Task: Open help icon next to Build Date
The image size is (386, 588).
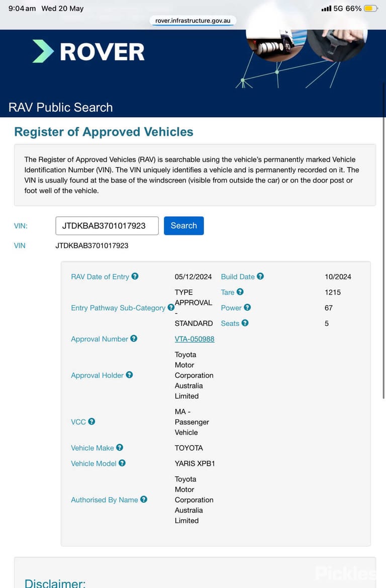Action: pos(260,276)
